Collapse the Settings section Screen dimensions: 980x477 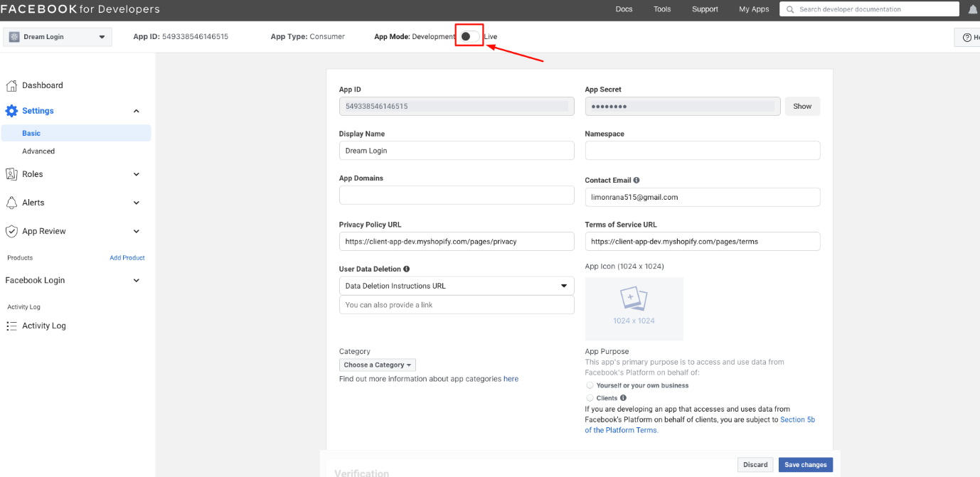pyautogui.click(x=137, y=111)
